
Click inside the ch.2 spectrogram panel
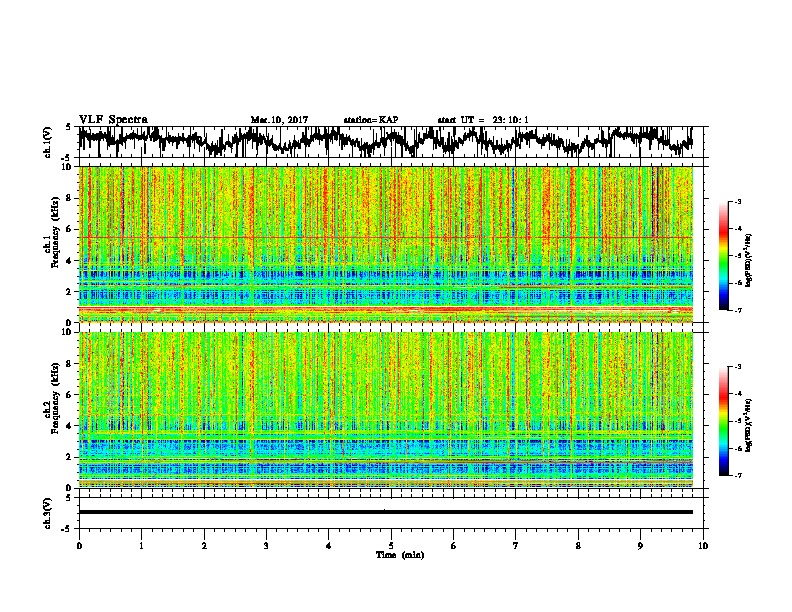pyautogui.click(x=385, y=410)
